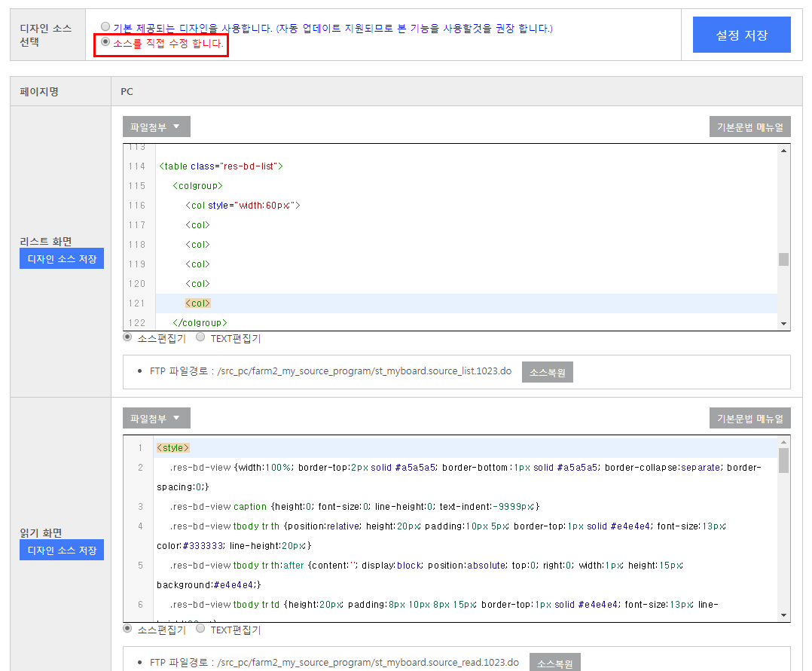
Task: Click scroll-down arrow in list screen code editor
Action: coord(783,324)
